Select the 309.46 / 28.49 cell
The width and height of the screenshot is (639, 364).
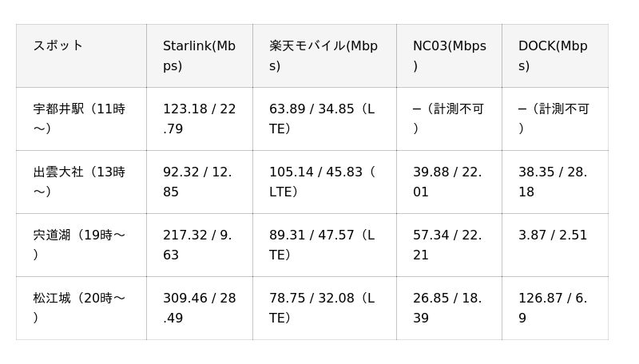(x=200, y=308)
